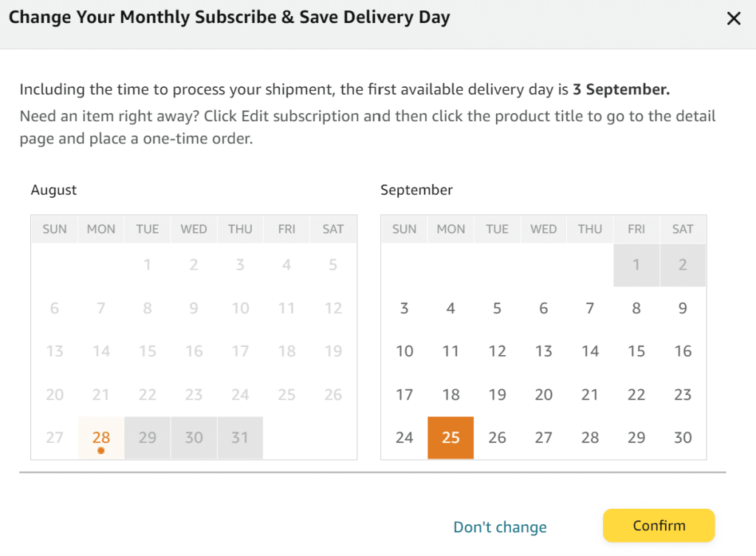Choose September 22 delivery date
The image size is (756, 556).
click(636, 394)
